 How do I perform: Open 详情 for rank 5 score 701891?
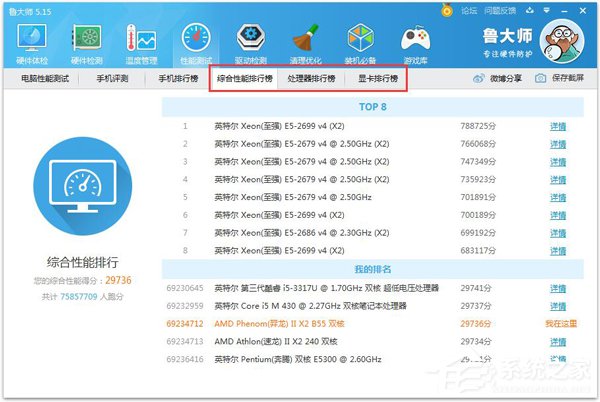coord(558,198)
